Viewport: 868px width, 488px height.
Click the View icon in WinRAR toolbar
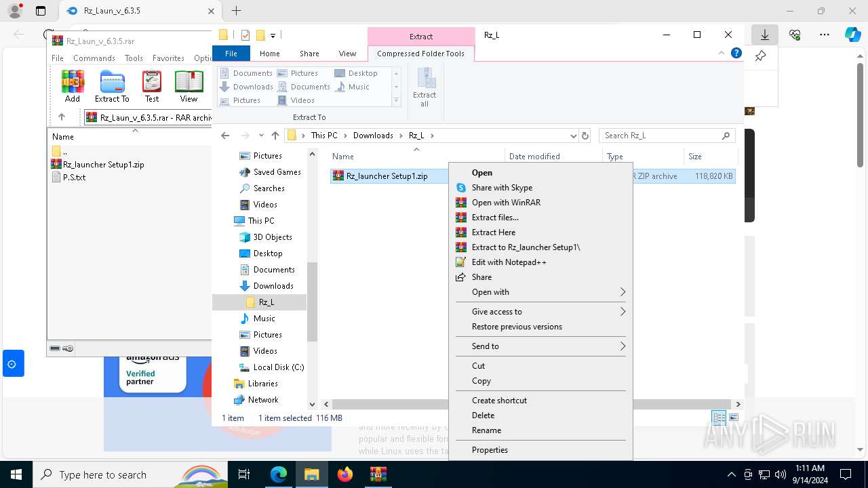tap(189, 86)
